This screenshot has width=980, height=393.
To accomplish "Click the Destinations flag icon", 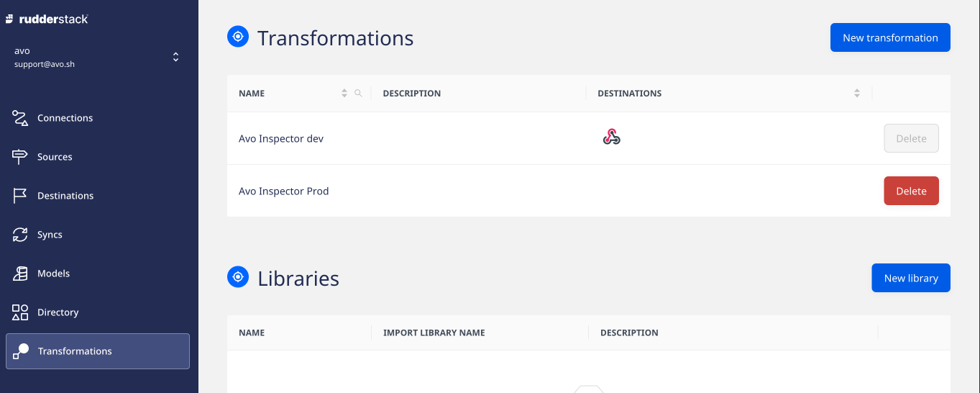I will coord(20,196).
